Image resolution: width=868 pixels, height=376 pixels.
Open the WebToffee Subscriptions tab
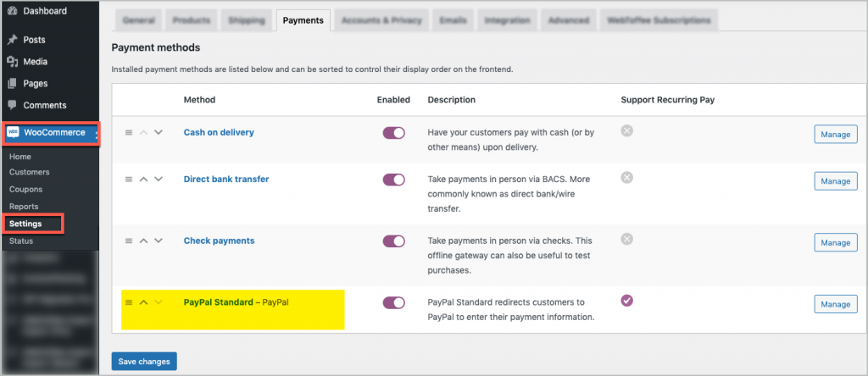tap(659, 20)
